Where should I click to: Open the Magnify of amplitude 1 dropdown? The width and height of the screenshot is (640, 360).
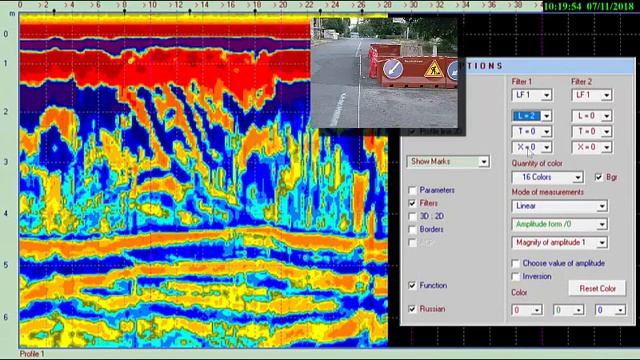[x=560, y=243]
